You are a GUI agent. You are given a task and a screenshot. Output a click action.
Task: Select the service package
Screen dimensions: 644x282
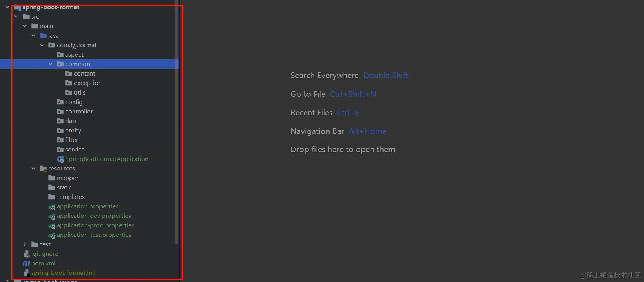(75, 150)
